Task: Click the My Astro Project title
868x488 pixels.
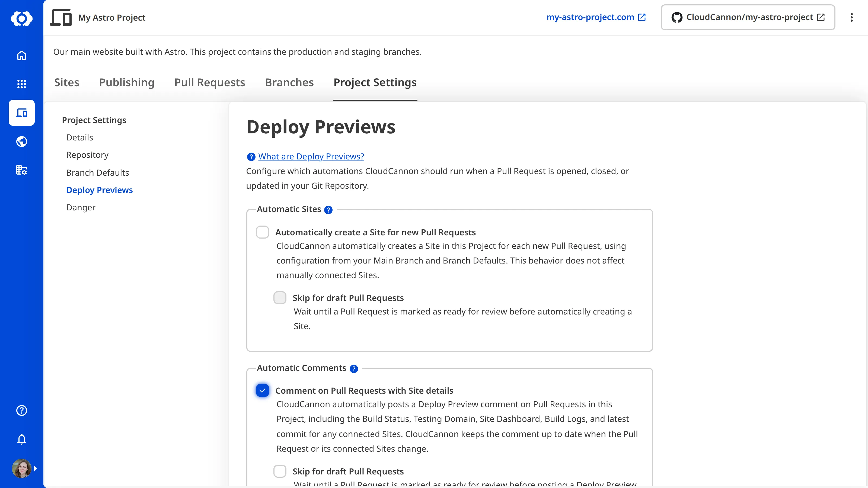Action: [x=112, y=18]
